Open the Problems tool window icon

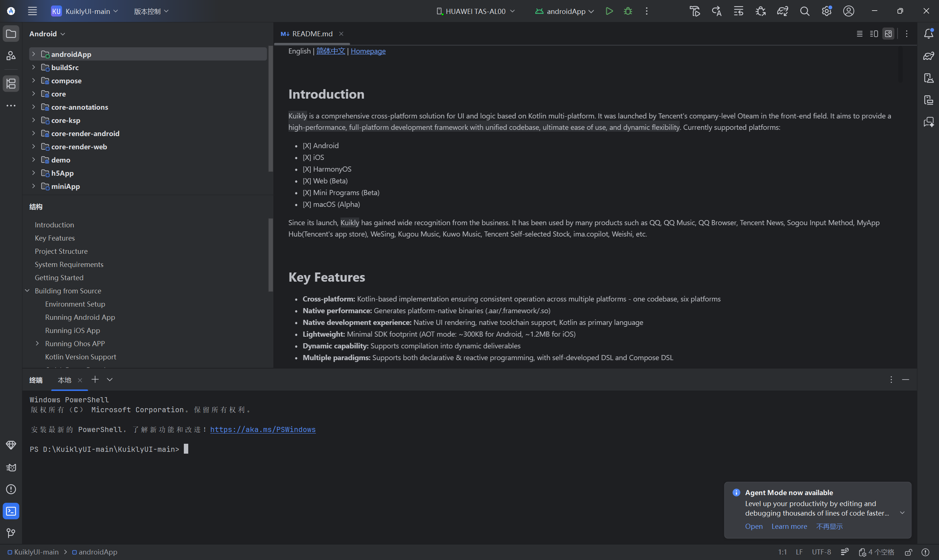(x=11, y=489)
